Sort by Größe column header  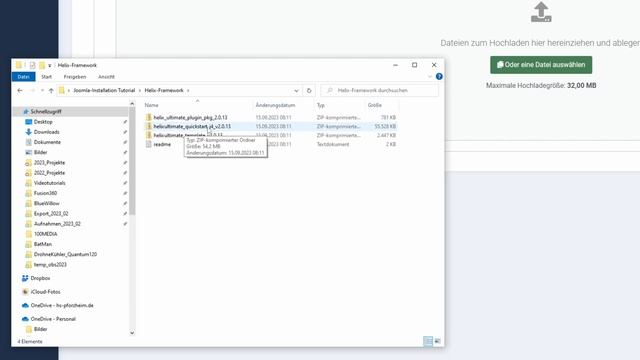[x=374, y=105]
